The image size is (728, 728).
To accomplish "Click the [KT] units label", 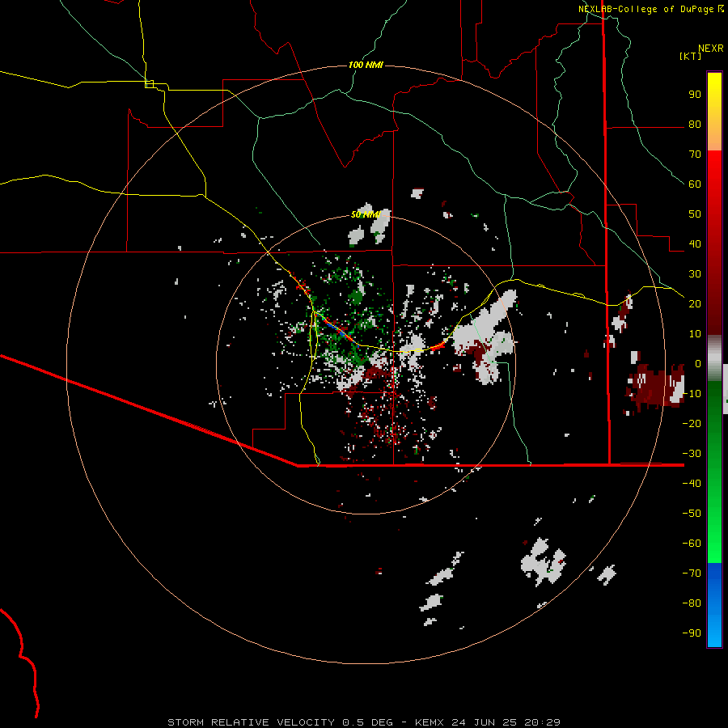I will coord(691,56).
